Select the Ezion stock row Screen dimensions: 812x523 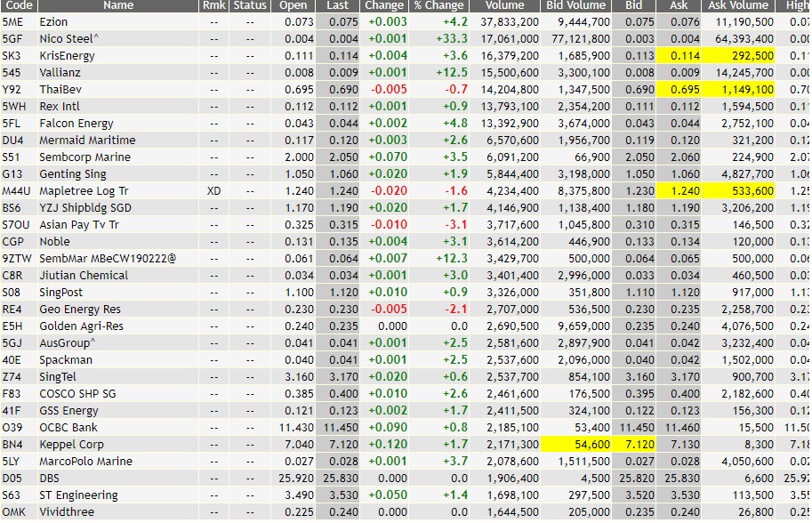tap(107, 21)
